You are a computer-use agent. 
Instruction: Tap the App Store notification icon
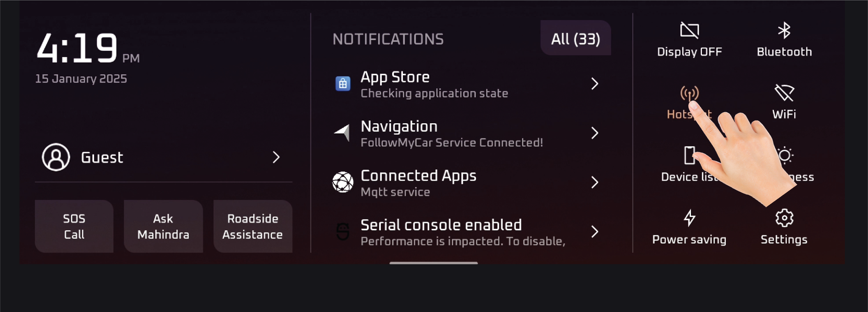[x=343, y=84]
